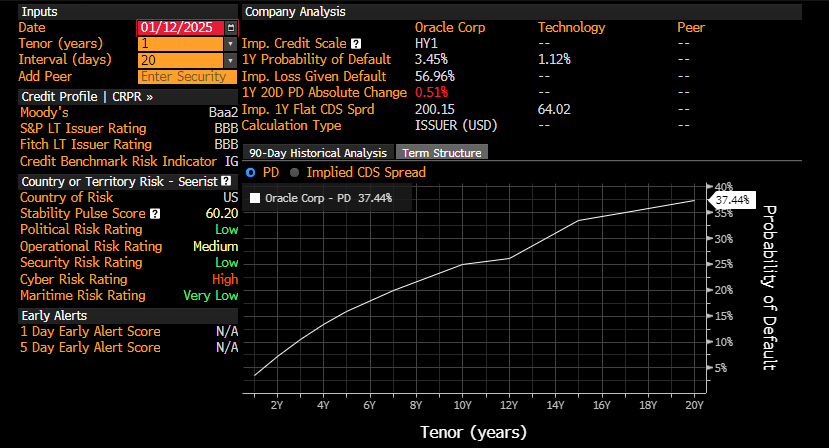829x448 pixels.
Task: Click the Imp. Loss Given Default 56.96%
Action: point(434,77)
